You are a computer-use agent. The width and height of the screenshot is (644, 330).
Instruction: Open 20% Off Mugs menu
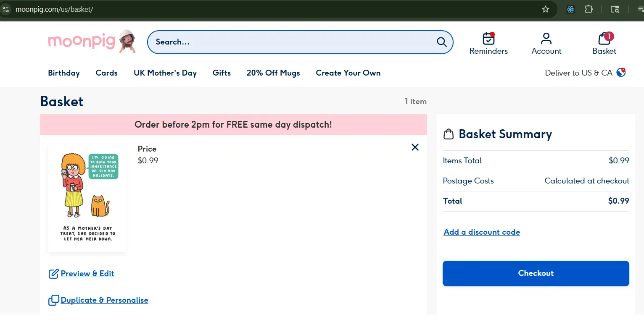point(273,73)
